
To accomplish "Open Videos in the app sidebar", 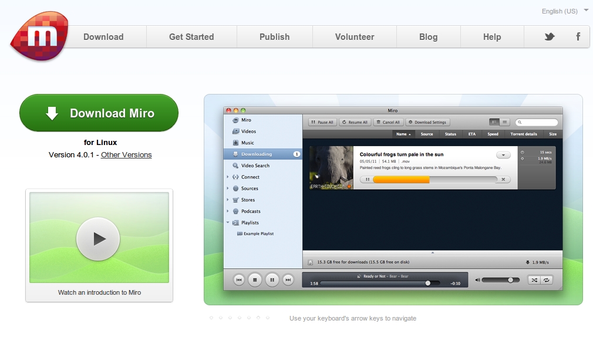I will click(x=248, y=131).
